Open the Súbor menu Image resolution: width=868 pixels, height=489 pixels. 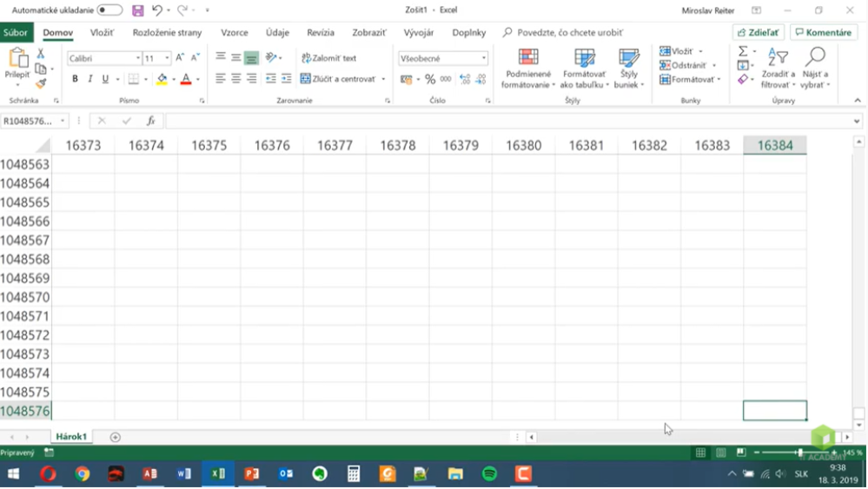pos(15,33)
